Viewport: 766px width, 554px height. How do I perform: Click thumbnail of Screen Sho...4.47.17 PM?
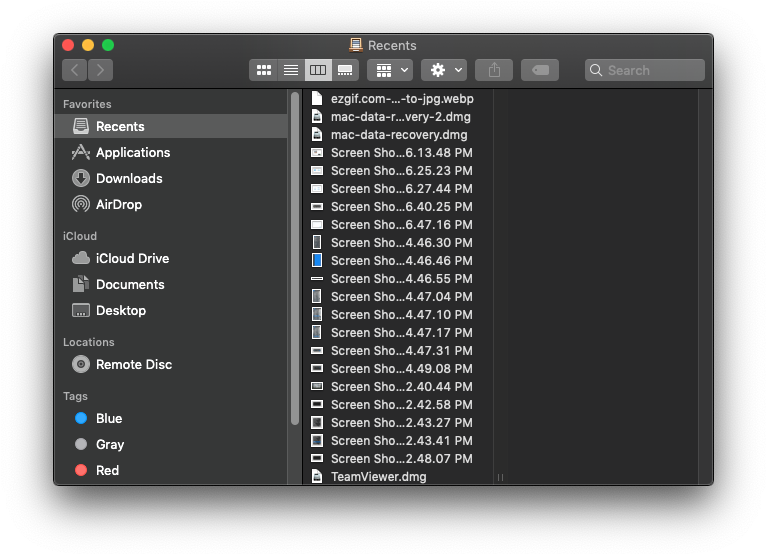click(x=317, y=333)
